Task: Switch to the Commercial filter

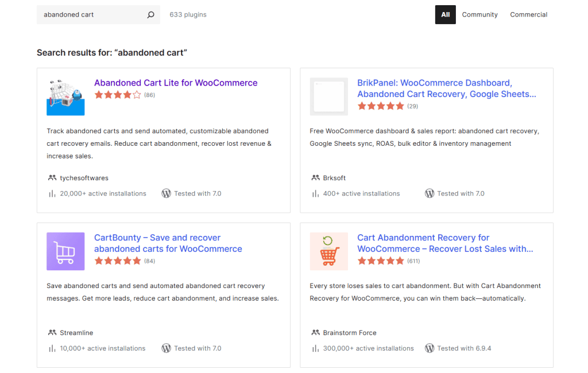Action: [528, 14]
